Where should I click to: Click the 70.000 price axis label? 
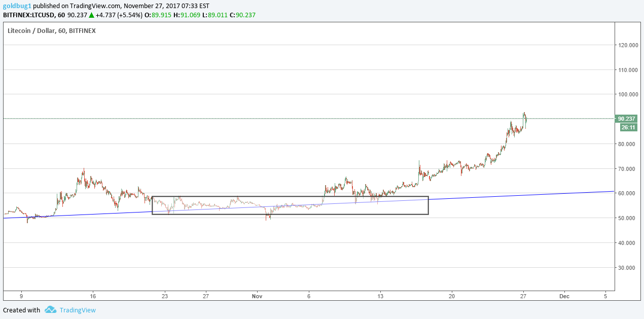tap(627, 169)
